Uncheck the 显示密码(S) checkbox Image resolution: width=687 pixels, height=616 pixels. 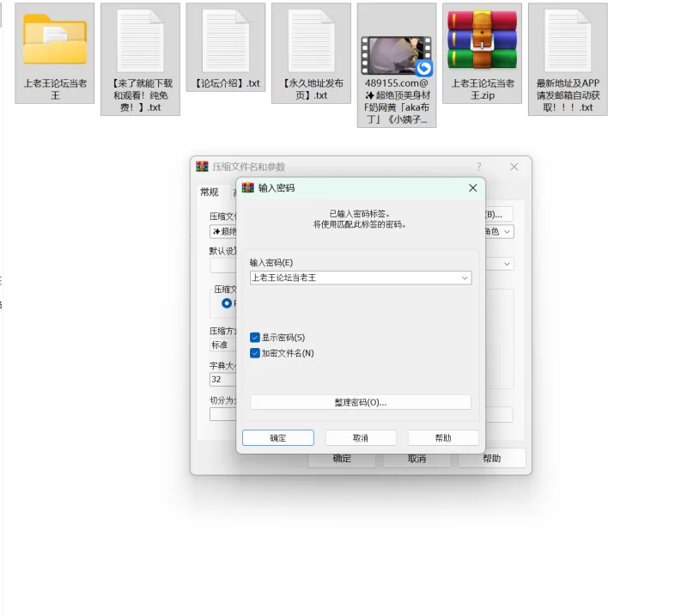(x=255, y=338)
